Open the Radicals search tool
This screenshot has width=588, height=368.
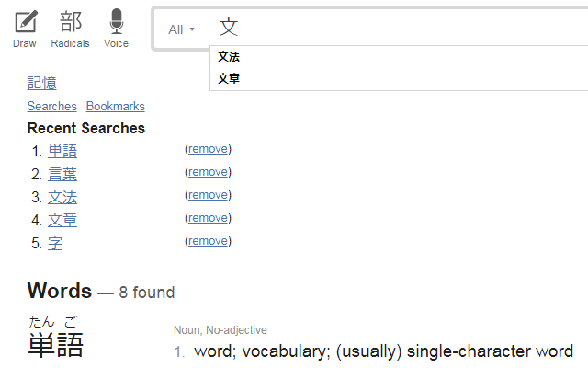tap(70, 29)
